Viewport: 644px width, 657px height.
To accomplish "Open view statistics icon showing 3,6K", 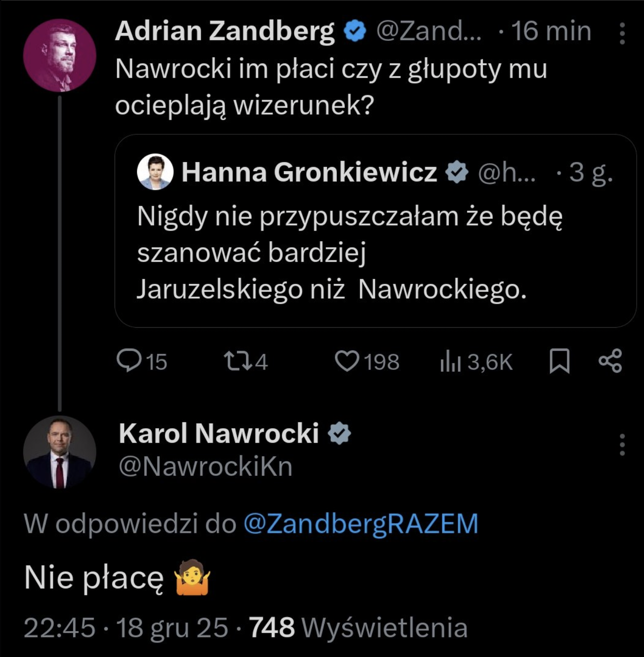I will [x=451, y=362].
